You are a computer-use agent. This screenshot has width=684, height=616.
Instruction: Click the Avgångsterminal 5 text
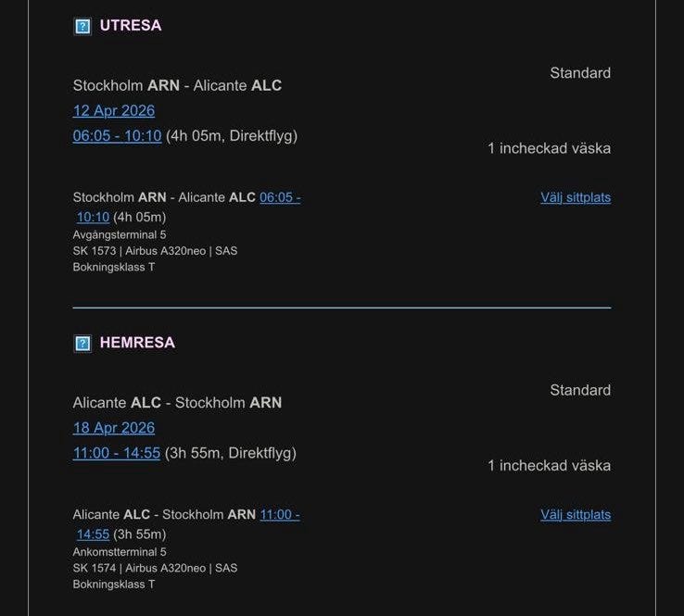click(x=120, y=235)
